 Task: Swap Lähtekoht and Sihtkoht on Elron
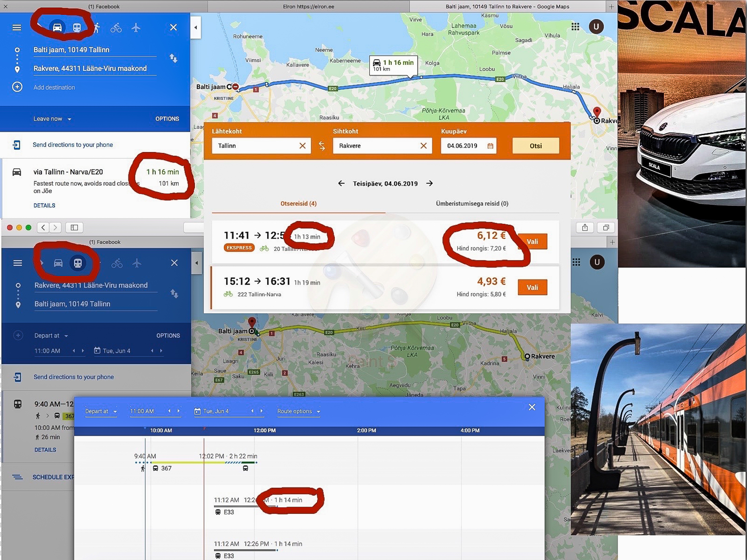coord(322,146)
